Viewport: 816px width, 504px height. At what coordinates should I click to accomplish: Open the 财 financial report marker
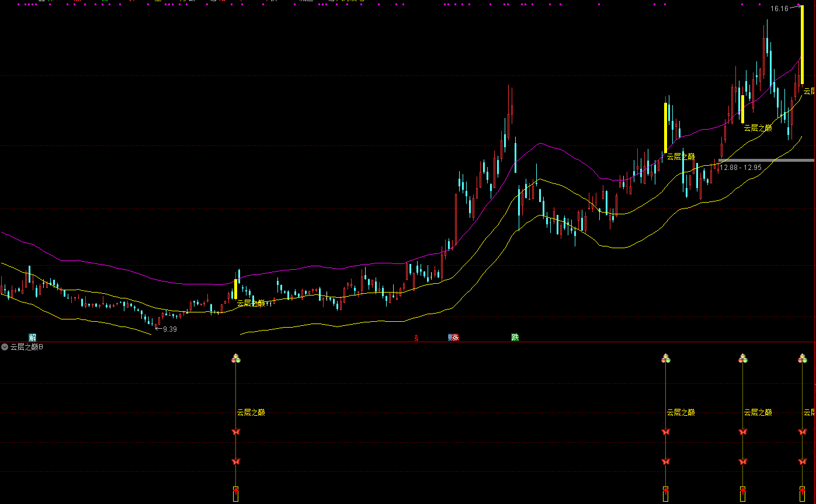tap(450, 337)
